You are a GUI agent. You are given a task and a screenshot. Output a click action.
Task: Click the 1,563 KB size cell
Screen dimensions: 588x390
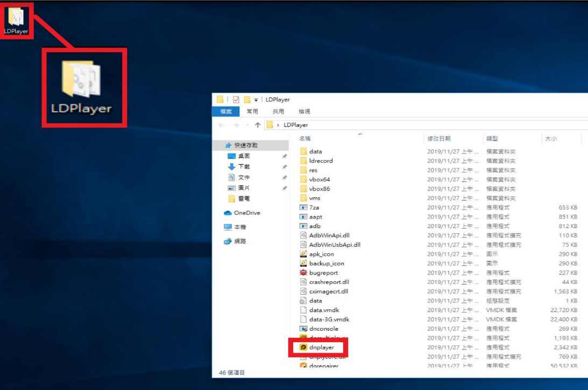point(565,292)
